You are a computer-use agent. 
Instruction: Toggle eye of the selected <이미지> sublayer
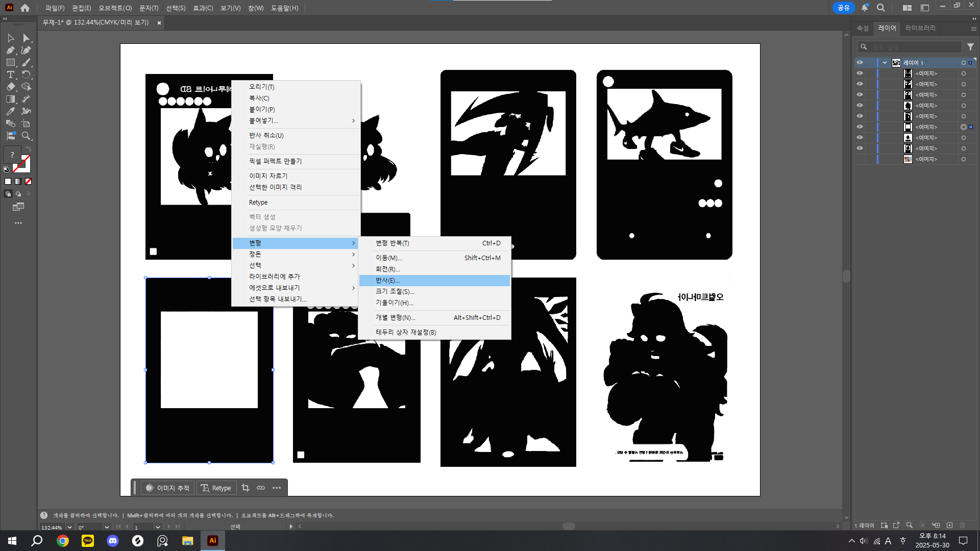coord(860,127)
